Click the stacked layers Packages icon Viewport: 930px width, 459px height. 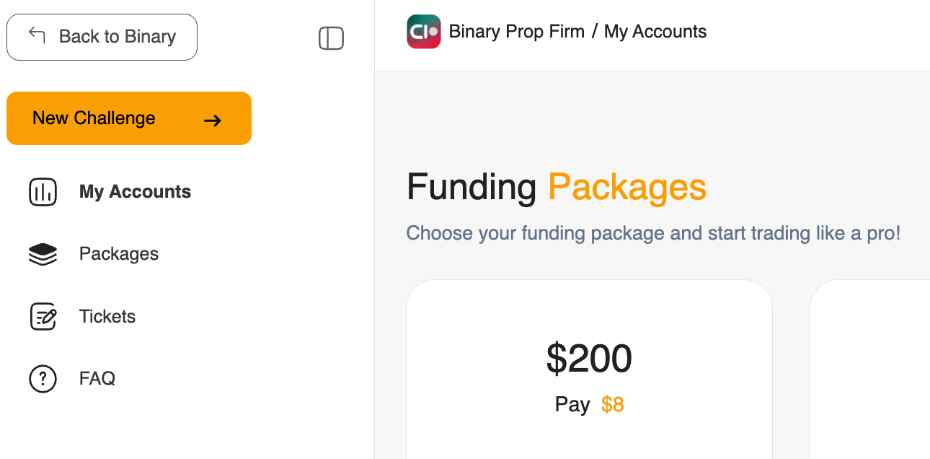tap(43, 255)
